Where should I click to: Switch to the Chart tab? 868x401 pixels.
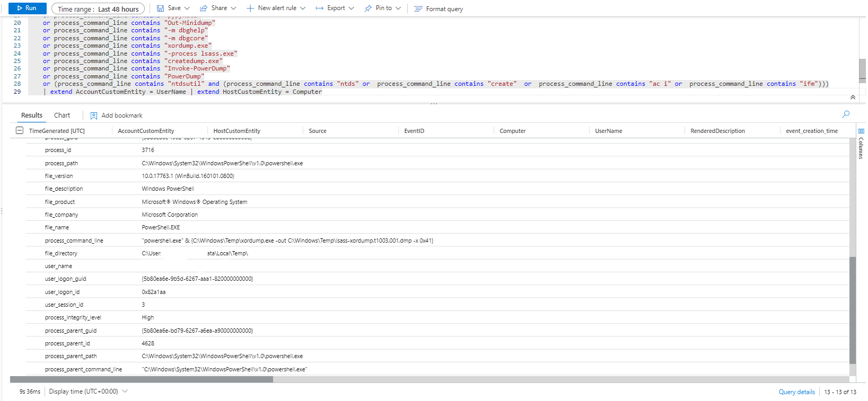click(x=62, y=115)
